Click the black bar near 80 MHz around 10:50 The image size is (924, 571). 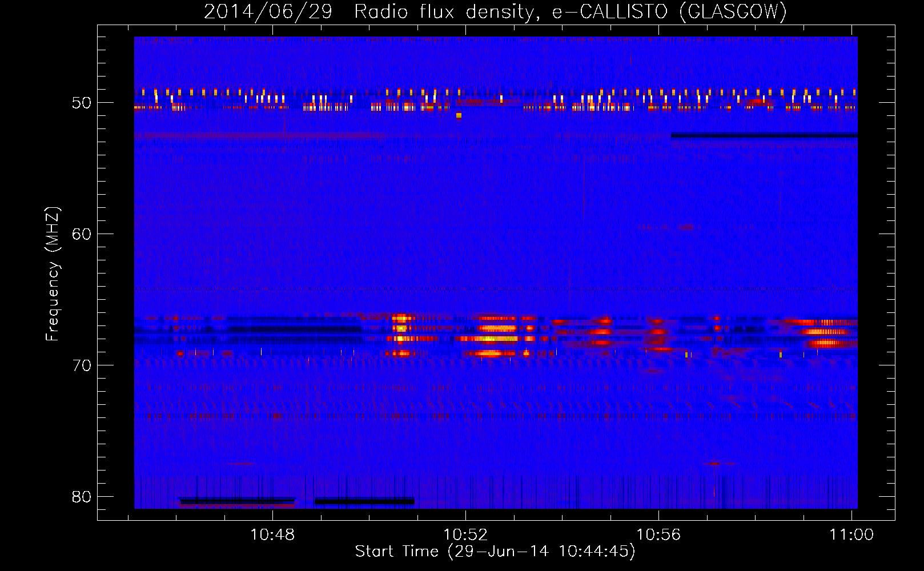pyautogui.click(x=364, y=501)
